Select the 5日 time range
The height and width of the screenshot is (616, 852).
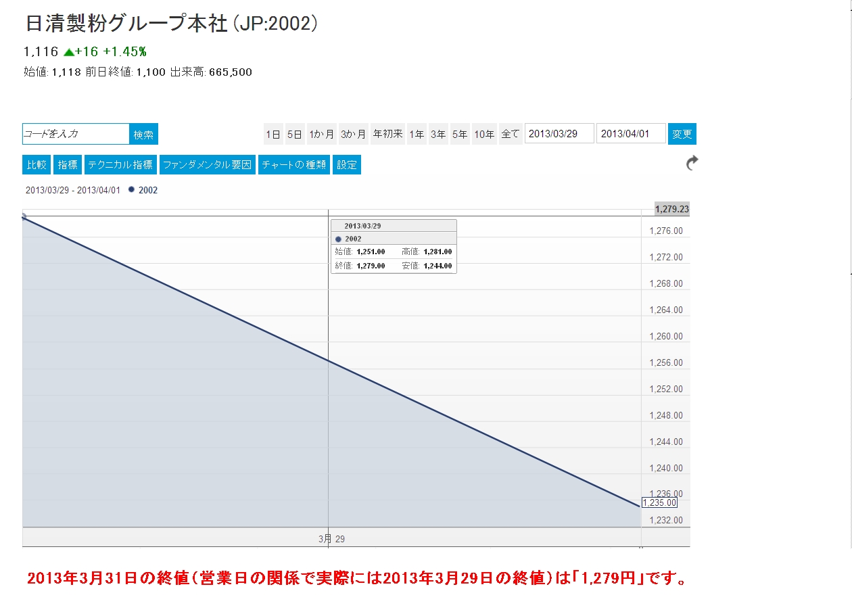295,134
